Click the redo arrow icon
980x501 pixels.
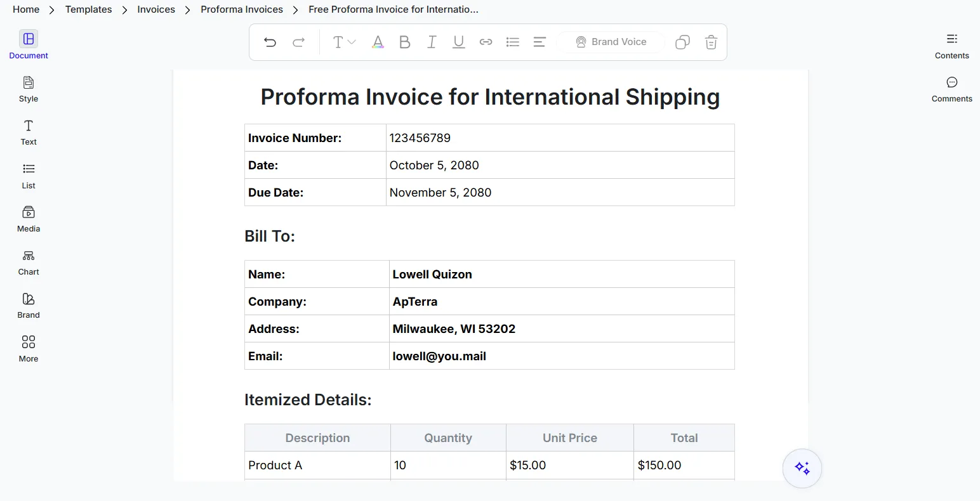tap(298, 42)
